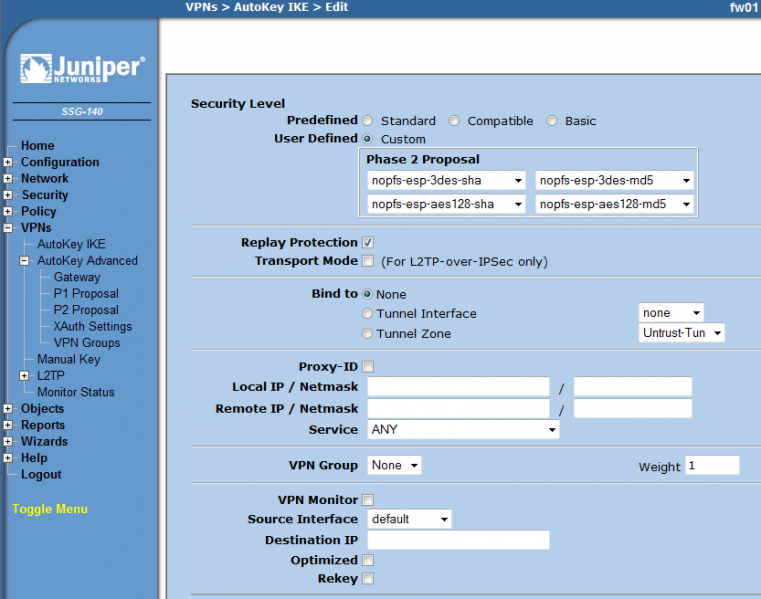Image resolution: width=761 pixels, height=599 pixels.
Task: Expand the Objects menu node
Action: [x=8, y=409]
